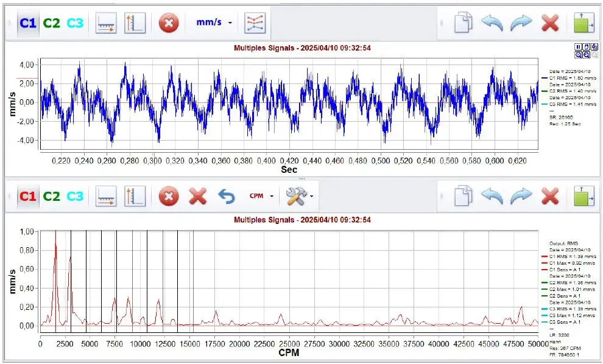The image size is (603, 364).
Task: Click the blue undo arrow in spectrum toolbar
Action: [x=227, y=197]
